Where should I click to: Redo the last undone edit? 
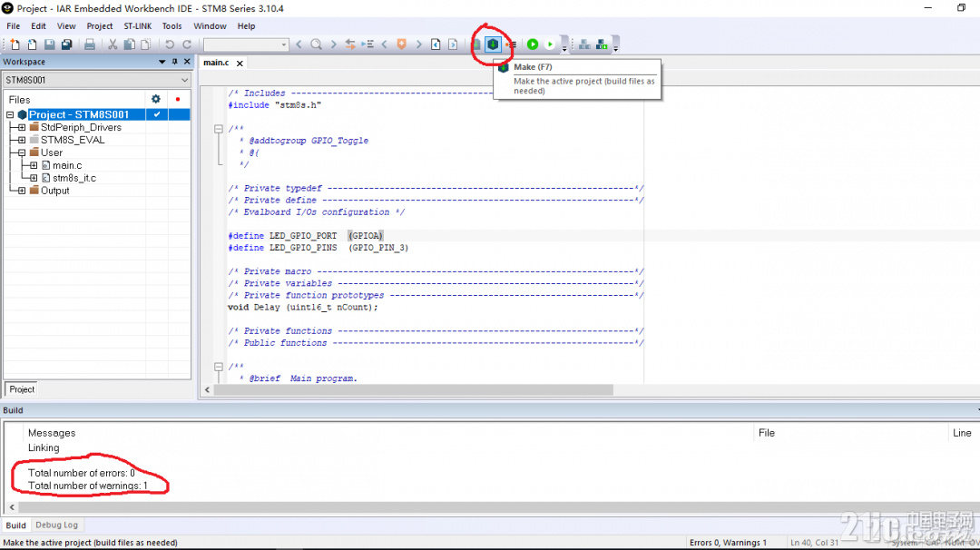click(x=187, y=44)
